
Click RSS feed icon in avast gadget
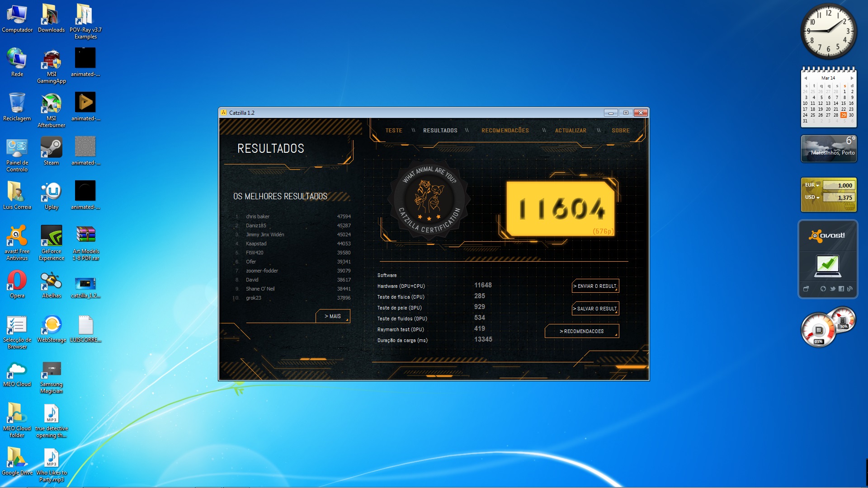tap(849, 289)
